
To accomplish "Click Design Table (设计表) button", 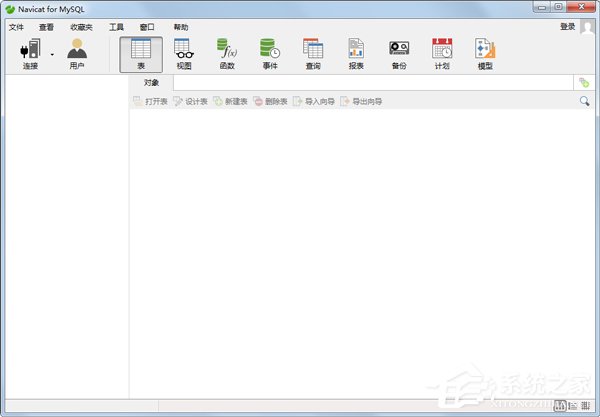I will (x=190, y=101).
